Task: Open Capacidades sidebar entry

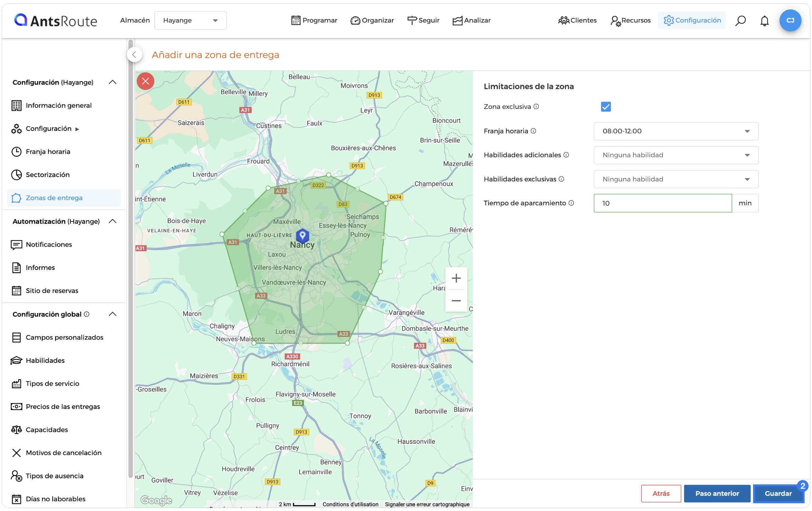Action: pyautogui.click(x=64, y=430)
